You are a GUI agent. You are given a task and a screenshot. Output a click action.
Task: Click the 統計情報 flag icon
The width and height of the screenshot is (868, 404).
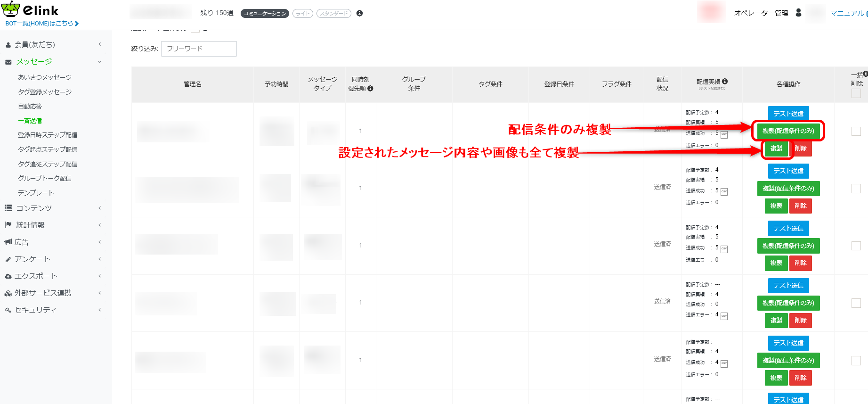tap(8, 225)
